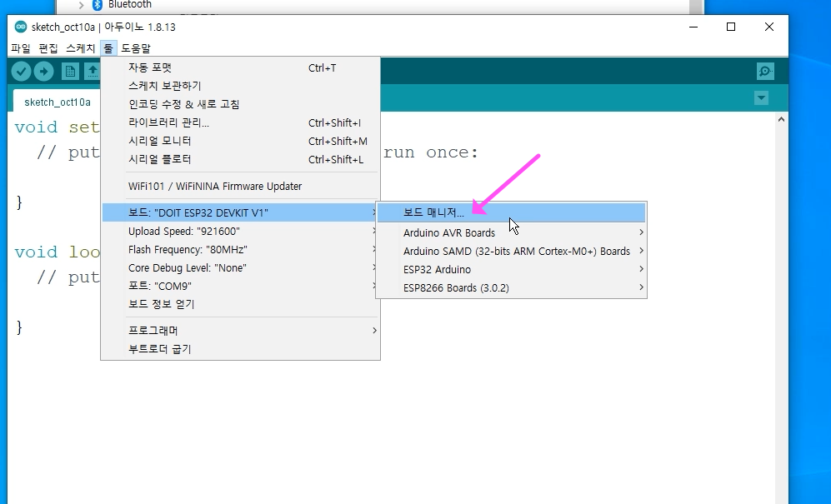The height and width of the screenshot is (504, 831).
Task: Expand the 프로그래머 submenu
Action: click(241, 331)
